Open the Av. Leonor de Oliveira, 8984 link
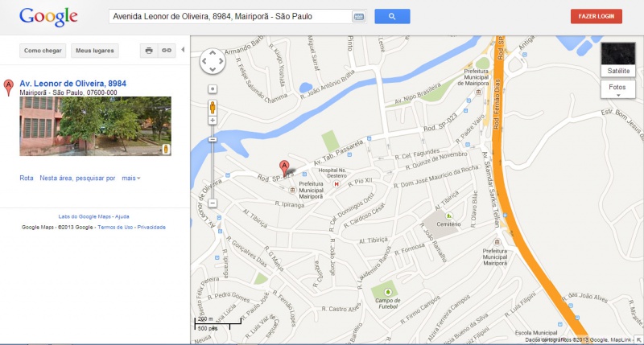 pos(72,84)
